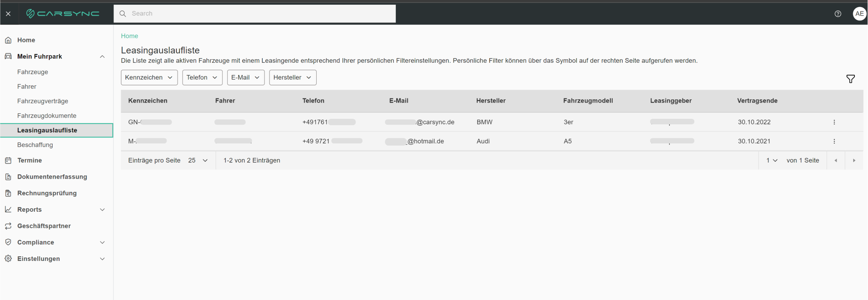Close the sidebar with the X icon
This screenshot has height=300, width=868.
[8, 14]
